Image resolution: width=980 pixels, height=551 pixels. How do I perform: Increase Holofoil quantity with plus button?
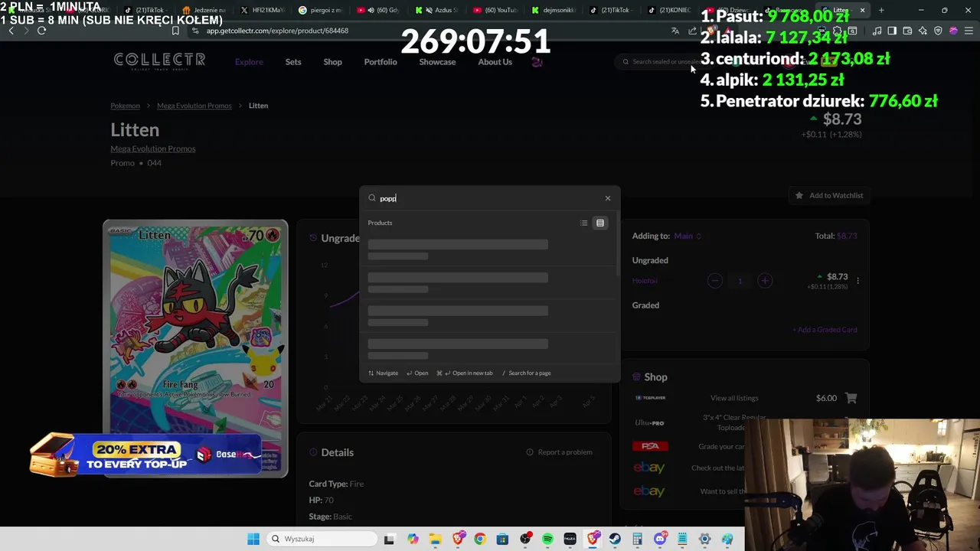(x=765, y=281)
